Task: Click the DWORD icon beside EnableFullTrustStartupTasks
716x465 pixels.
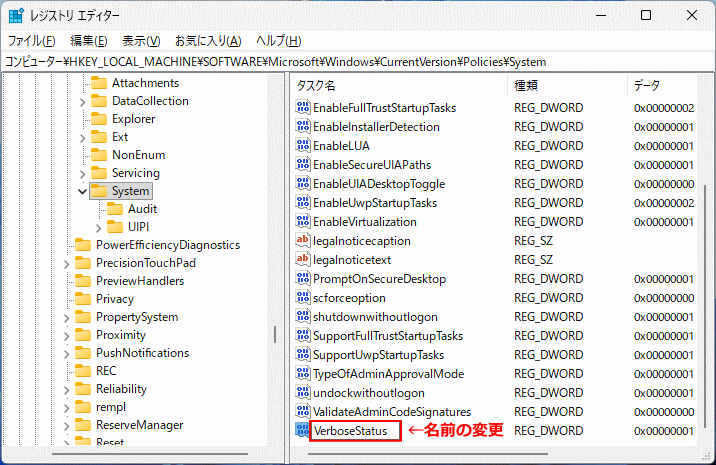Action: (302, 107)
